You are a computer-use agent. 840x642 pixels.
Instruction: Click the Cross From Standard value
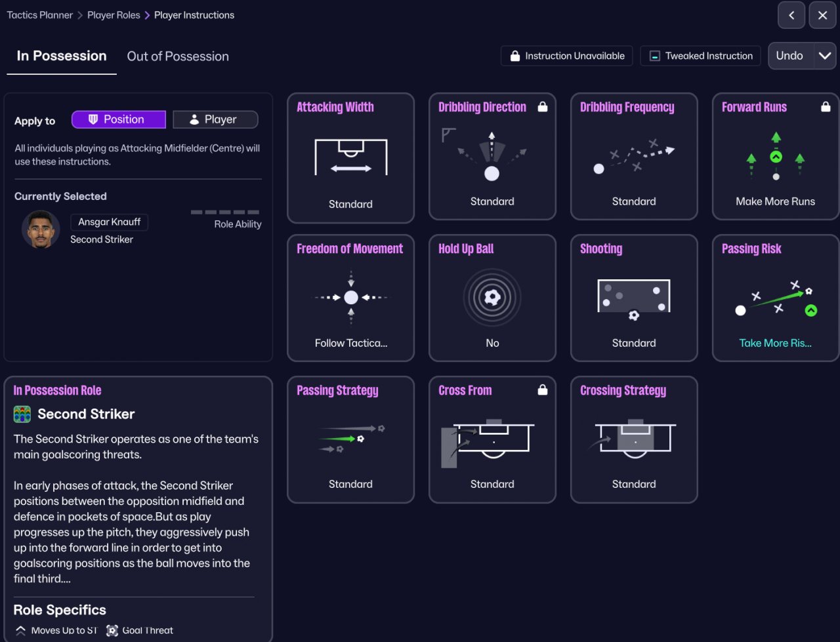pos(492,484)
